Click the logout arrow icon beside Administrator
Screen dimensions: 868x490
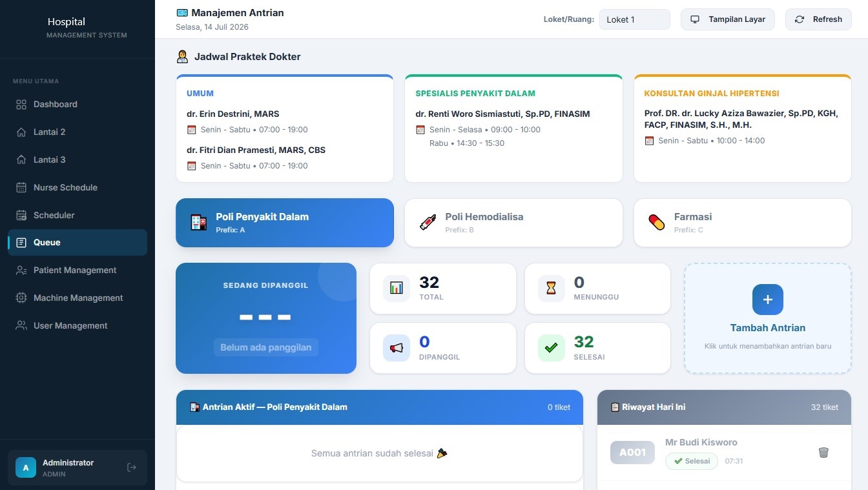[132, 467]
